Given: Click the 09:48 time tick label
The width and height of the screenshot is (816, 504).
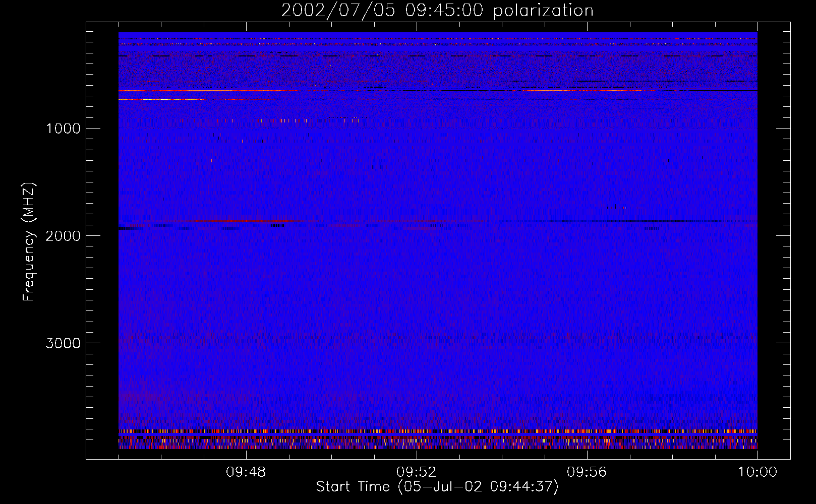Looking at the screenshot, I should pos(246,472).
